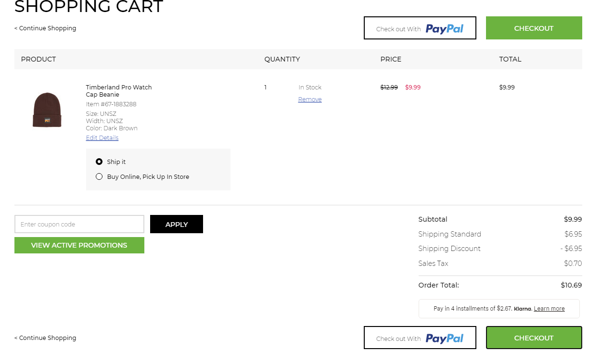Select the Ship it radio option
The image size is (601, 364).
click(99, 162)
